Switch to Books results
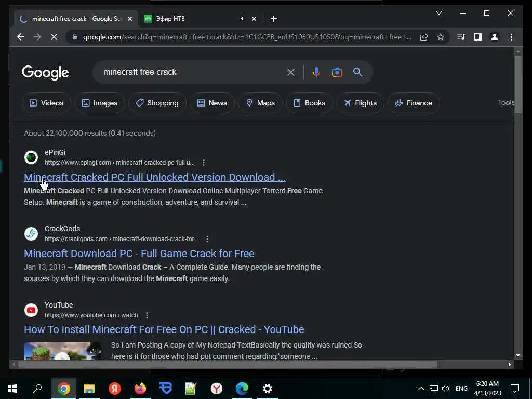The width and height of the screenshot is (532, 399). pos(309,103)
